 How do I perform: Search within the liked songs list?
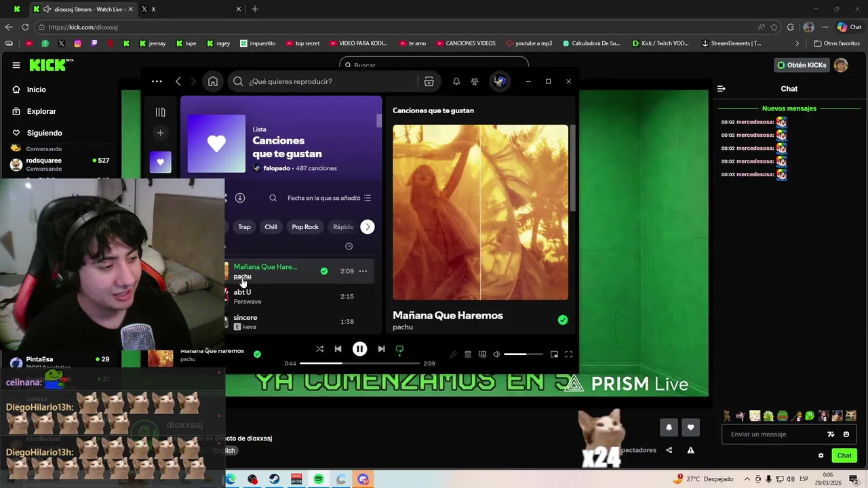click(x=273, y=198)
